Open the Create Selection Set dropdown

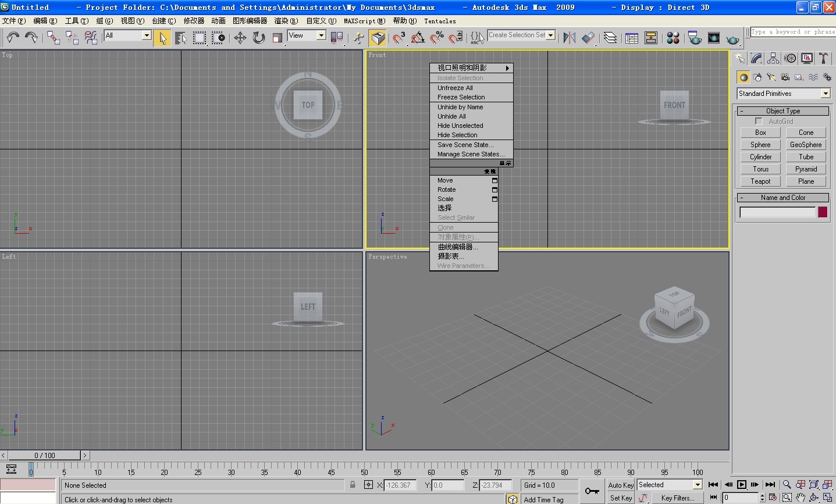pos(550,35)
